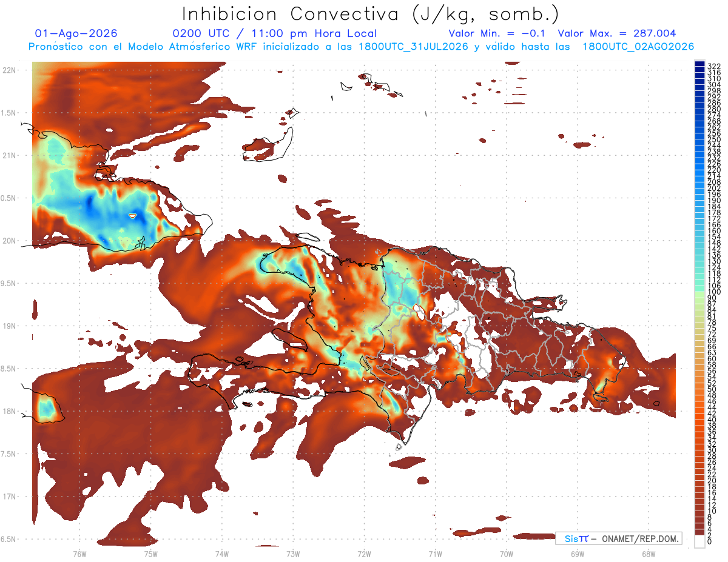
Task: Click '0200 UTC / 11:00 pm Hora Local'
Action: pyautogui.click(x=275, y=34)
